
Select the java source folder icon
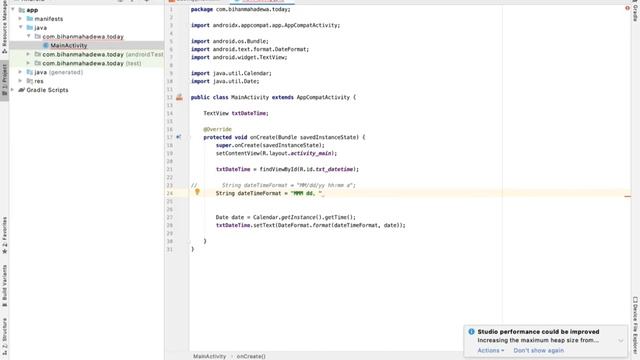pyautogui.click(x=30, y=28)
